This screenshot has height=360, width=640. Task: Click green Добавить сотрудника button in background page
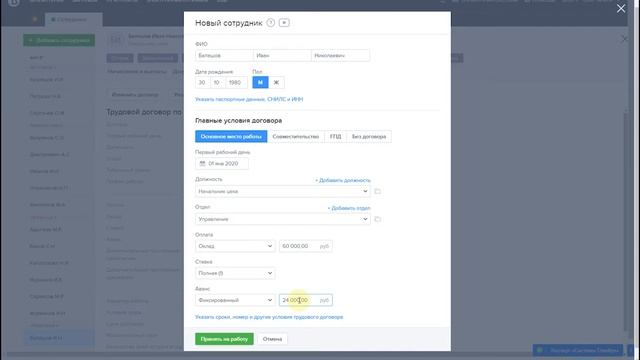click(x=59, y=40)
